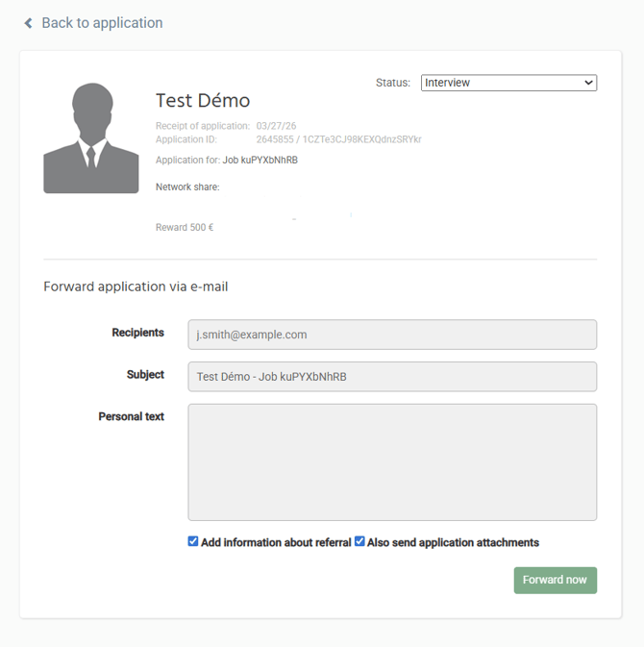Viewport: 644px width, 647px height.
Task: Click the Network share label
Action: tap(187, 187)
